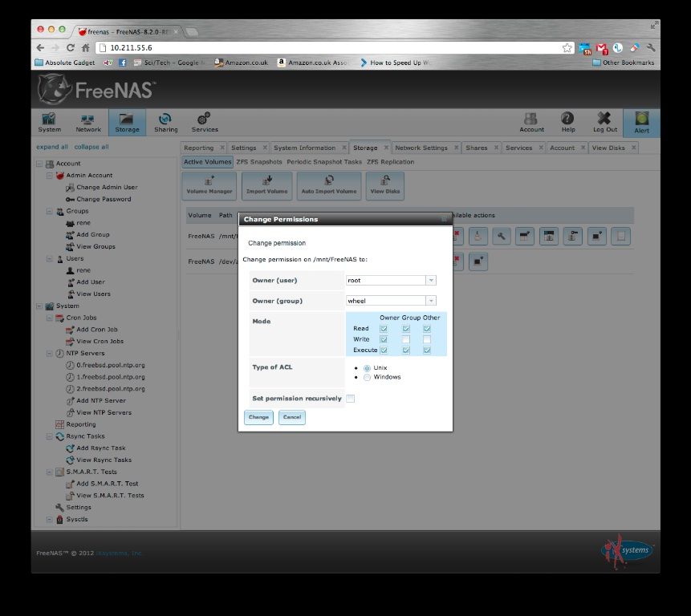The width and height of the screenshot is (691, 616).
Task: Click the browser address bar
Action: point(335,47)
